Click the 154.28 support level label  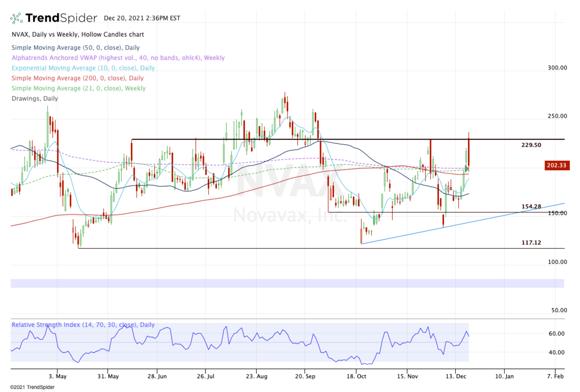coord(531,207)
